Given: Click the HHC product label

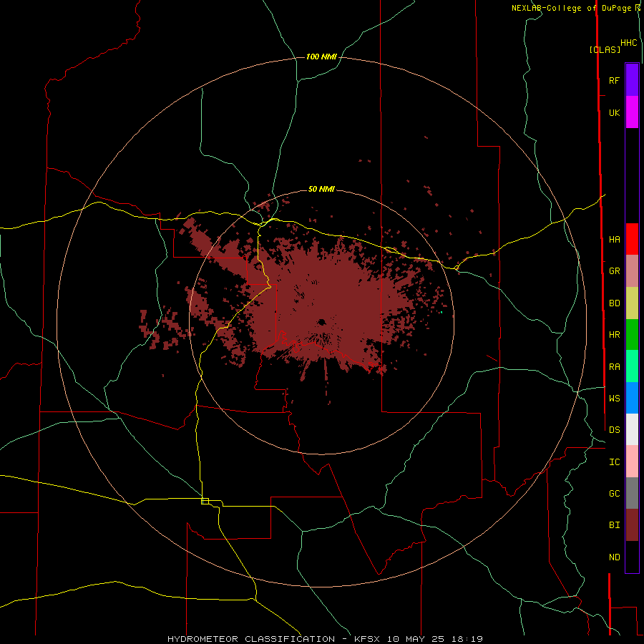Looking at the screenshot, I should (629, 43).
